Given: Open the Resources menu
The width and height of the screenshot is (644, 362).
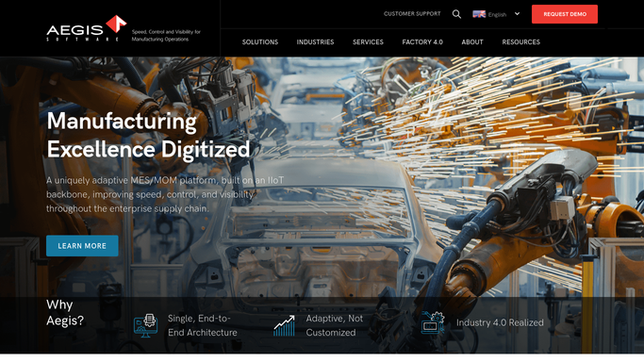Looking at the screenshot, I should tap(520, 41).
